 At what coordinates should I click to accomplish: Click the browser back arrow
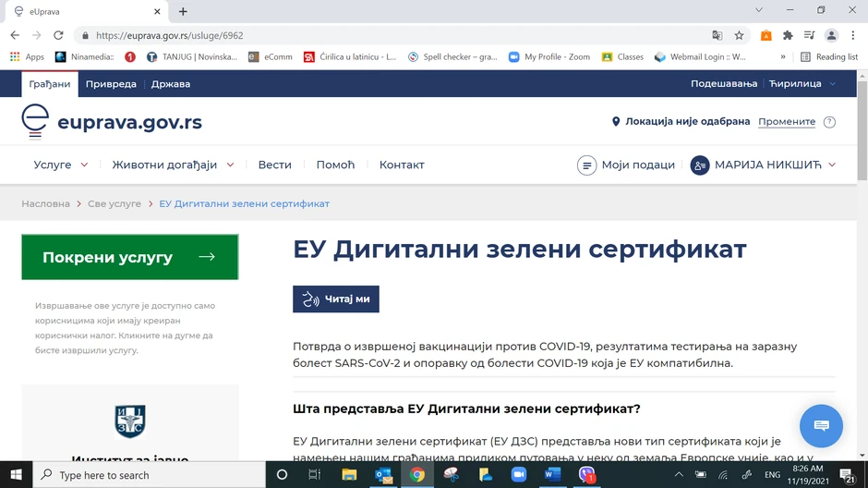15,35
